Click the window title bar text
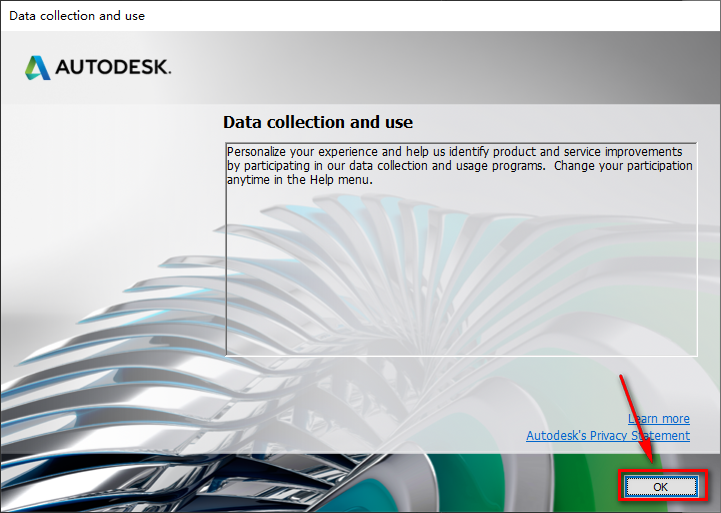This screenshot has width=721, height=513. pos(75,16)
